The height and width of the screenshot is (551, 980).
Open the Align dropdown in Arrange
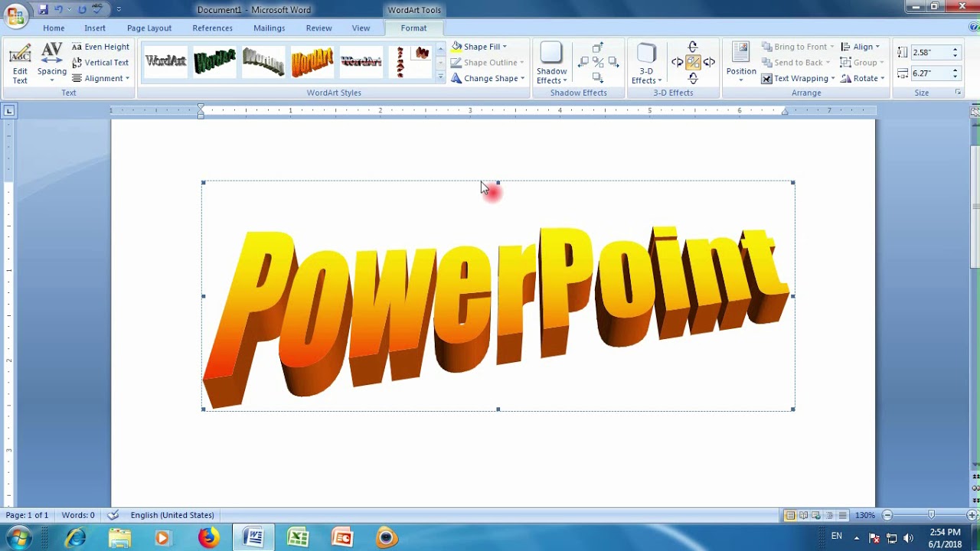(x=861, y=47)
